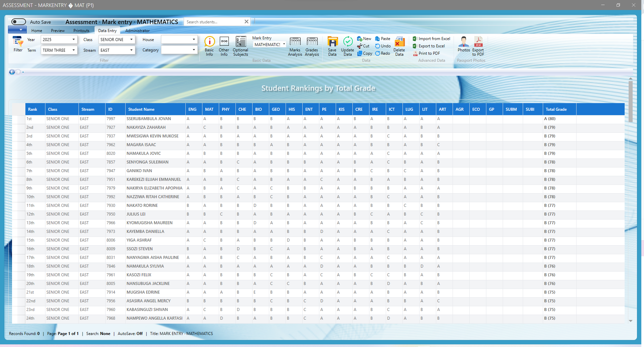Image resolution: width=644 pixels, height=347 pixels.
Task: Click Print to PDF
Action: tap(429, 53)
